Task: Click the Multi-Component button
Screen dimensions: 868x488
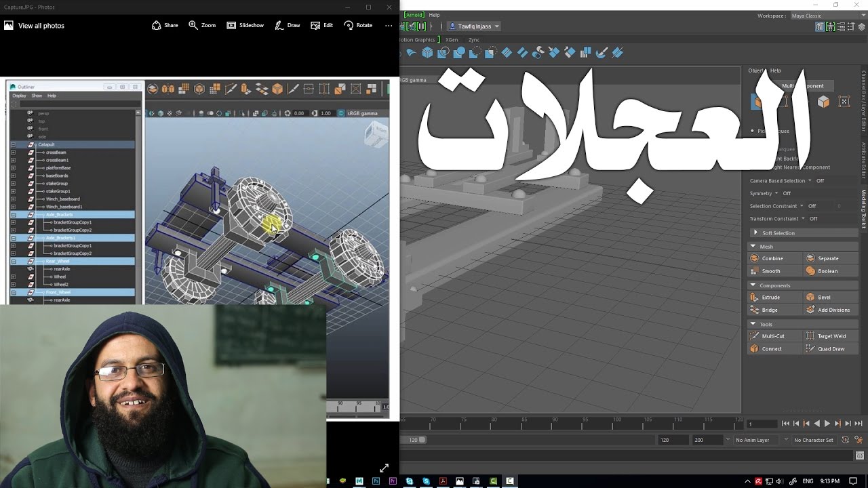Action: click(x=803, y=86)
